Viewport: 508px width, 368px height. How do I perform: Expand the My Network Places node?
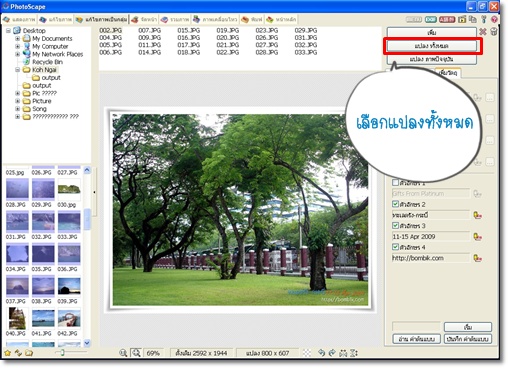click(18, 54)
